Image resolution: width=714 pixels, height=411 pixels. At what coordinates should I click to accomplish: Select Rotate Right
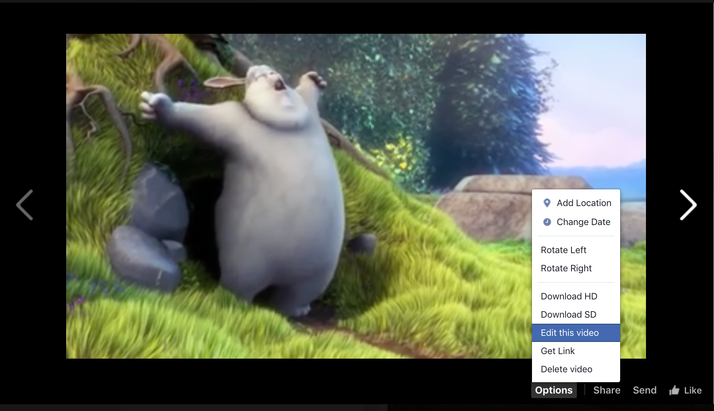[576, 269]
